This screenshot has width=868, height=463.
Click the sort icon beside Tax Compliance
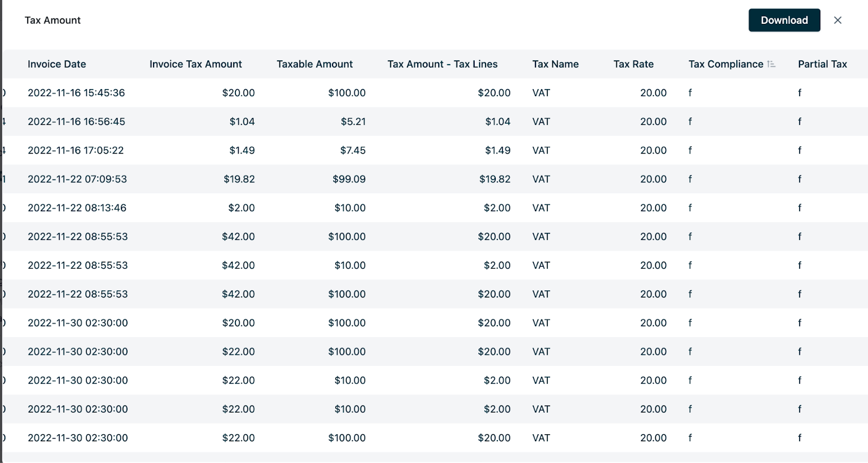point(771,64)
